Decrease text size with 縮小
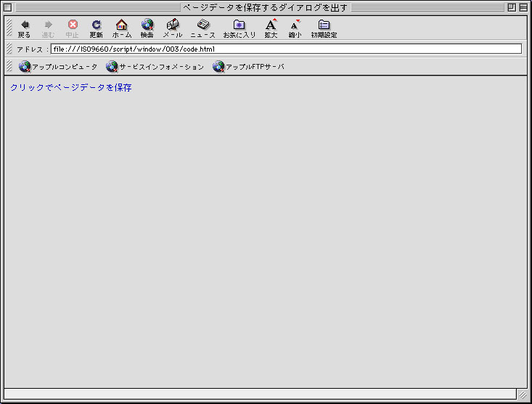The image size is (532, 404). click(x=295, y=28)
